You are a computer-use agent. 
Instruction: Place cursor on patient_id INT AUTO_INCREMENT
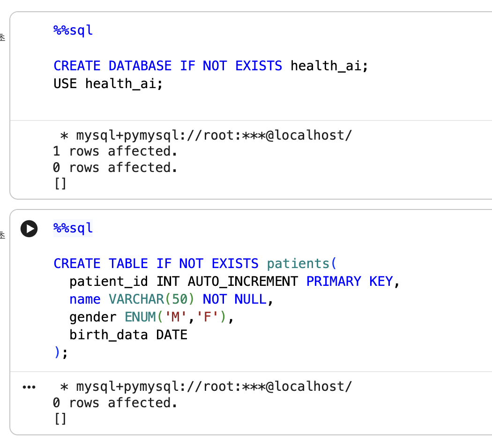click(x=184, y=282)
